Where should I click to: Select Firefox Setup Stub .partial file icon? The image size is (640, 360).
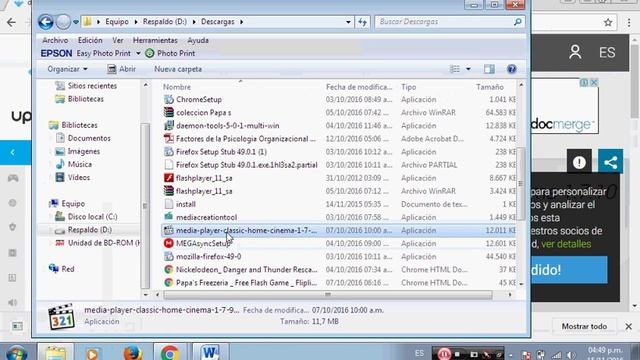(169, 164)
